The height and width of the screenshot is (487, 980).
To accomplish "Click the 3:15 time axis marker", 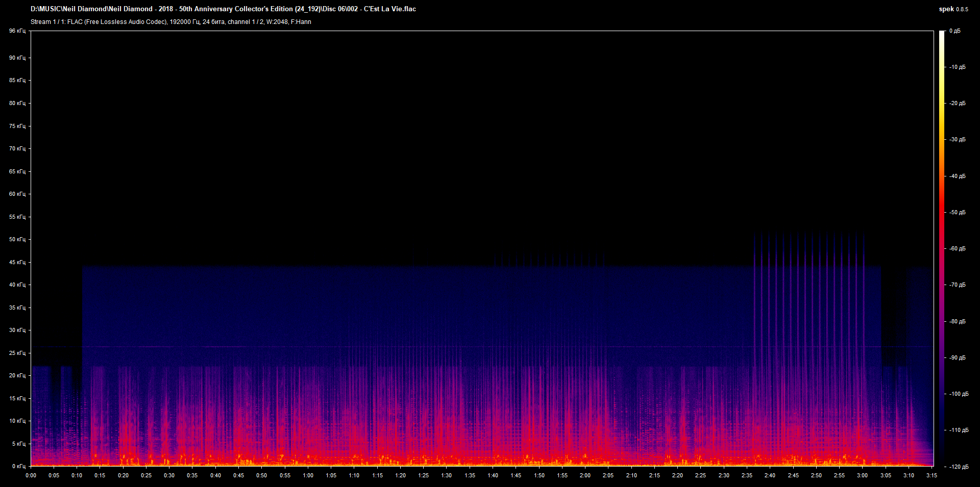I will (932, 475).
